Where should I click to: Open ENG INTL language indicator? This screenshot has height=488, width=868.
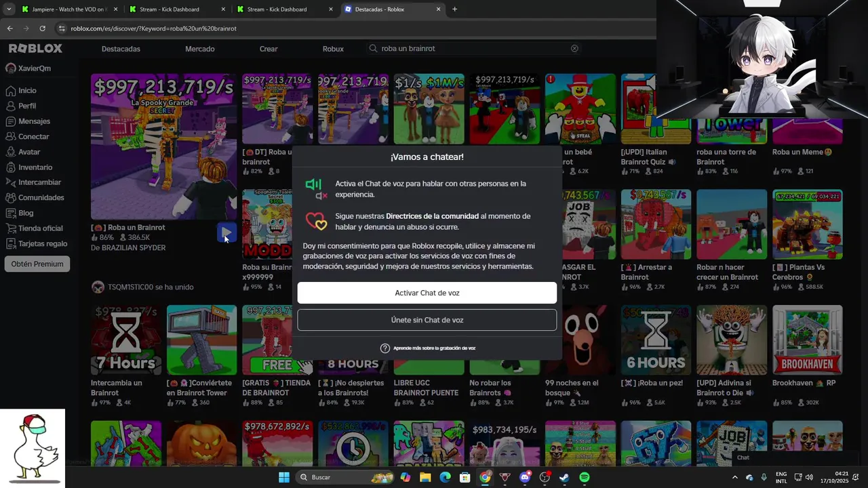point(781,477)
